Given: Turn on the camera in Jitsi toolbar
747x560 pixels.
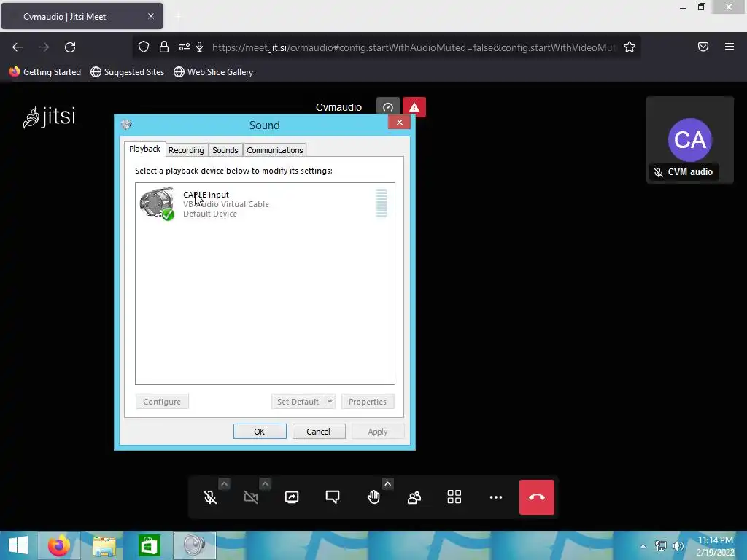Looking at the screenshot, I should [x=251, y=497].
